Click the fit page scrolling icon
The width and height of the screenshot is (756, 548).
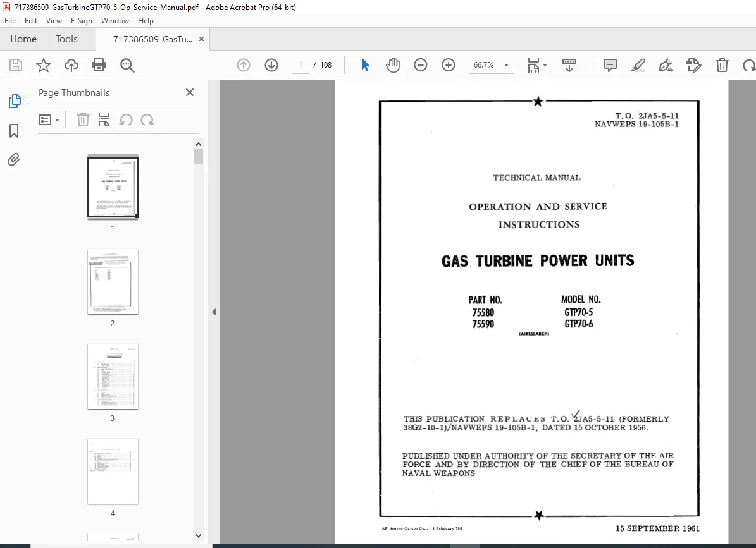pos(533,65)
